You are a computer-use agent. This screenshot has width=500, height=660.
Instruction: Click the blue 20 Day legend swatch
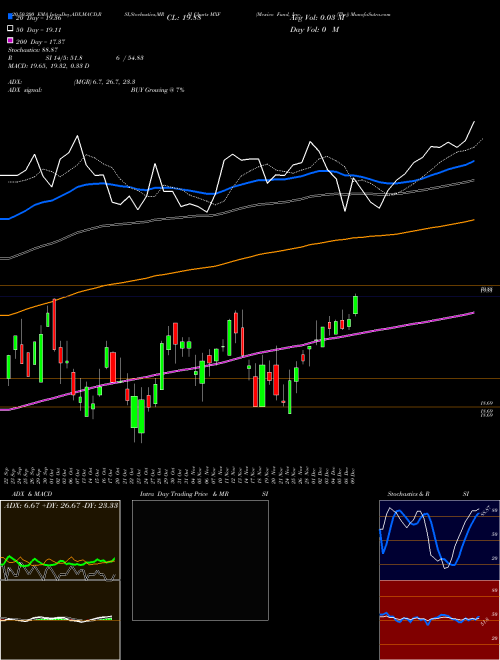[x=10, y=16]
